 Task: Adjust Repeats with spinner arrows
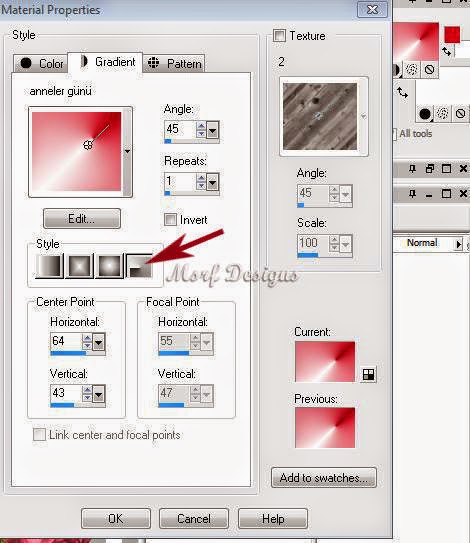point(201,182)
